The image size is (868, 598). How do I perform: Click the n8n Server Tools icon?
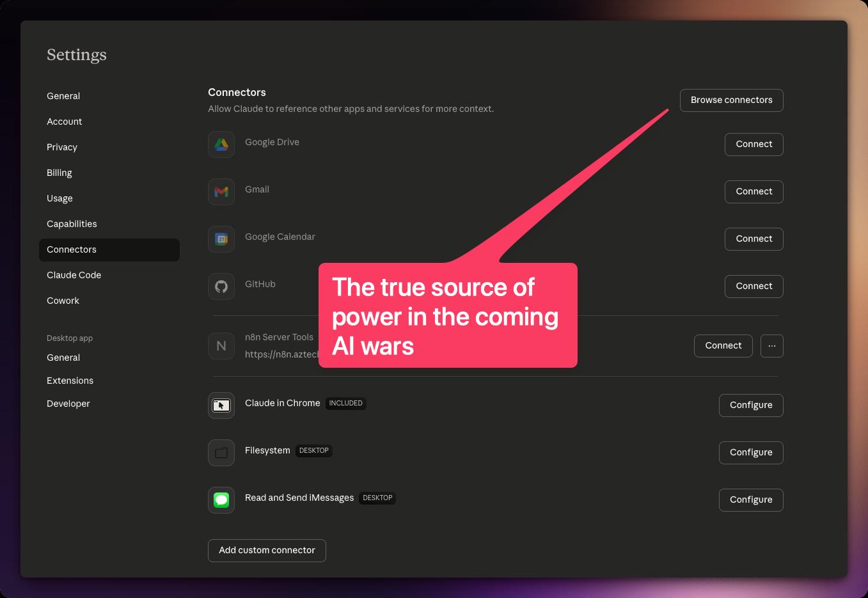(221, 346)
